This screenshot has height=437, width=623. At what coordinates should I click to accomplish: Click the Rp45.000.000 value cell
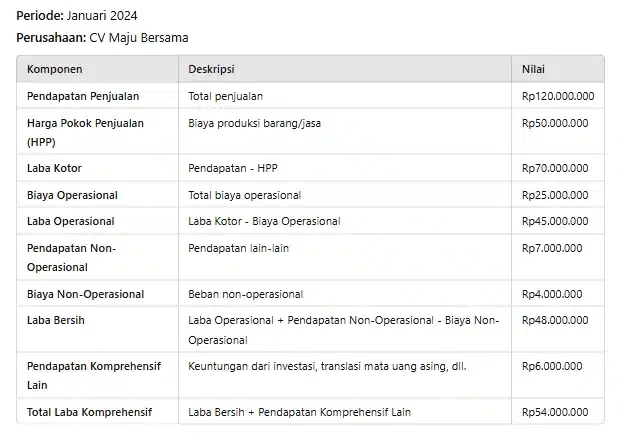pos(555,221)
